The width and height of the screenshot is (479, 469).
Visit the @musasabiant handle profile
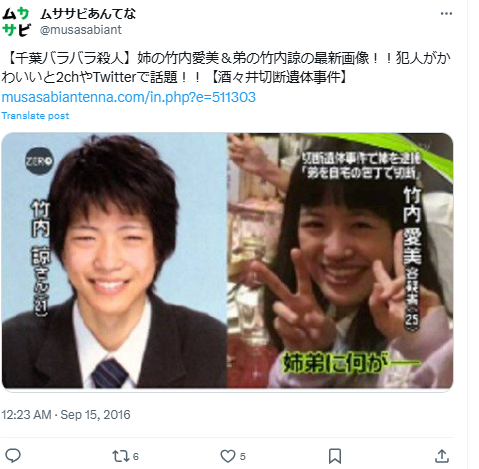[x=81, y=30]
